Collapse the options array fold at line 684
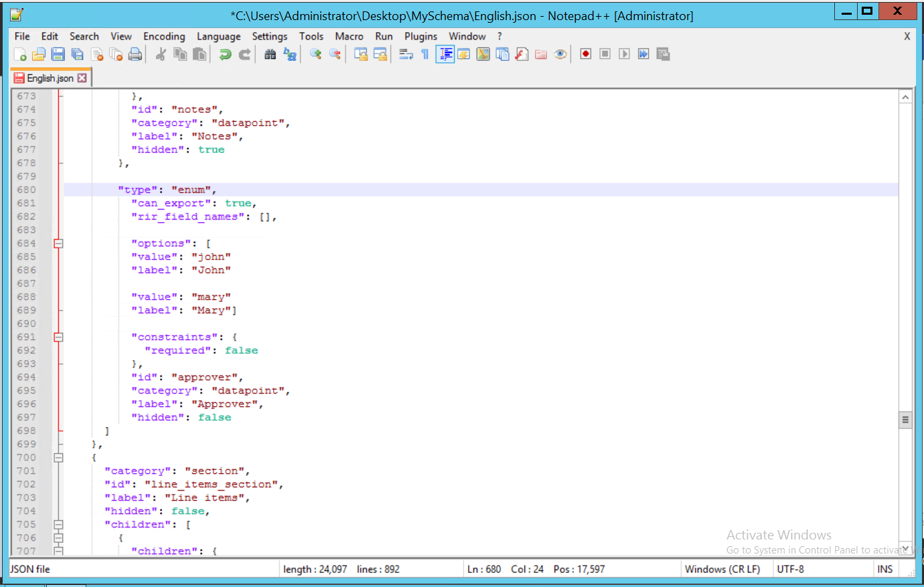 point(58,243)
